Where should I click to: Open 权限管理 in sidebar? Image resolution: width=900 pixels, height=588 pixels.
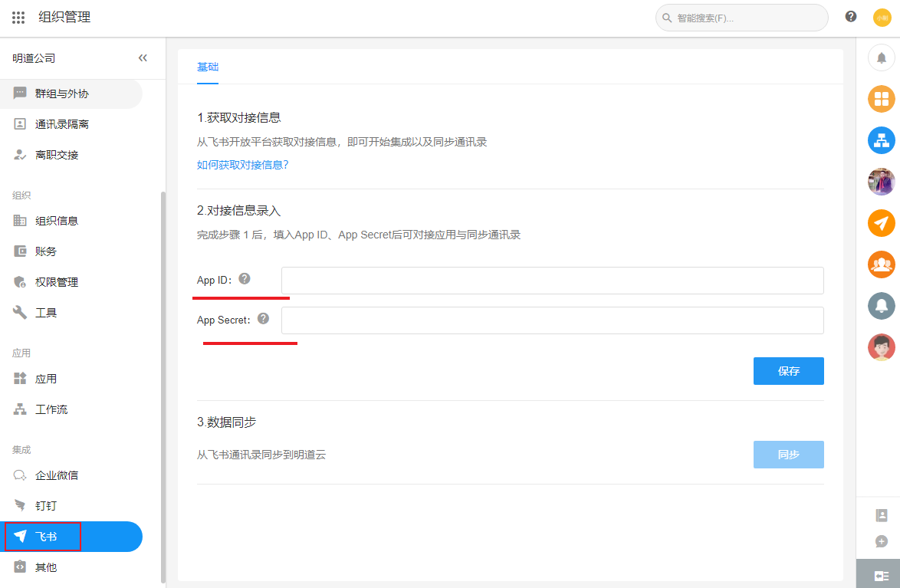[71, 282]
